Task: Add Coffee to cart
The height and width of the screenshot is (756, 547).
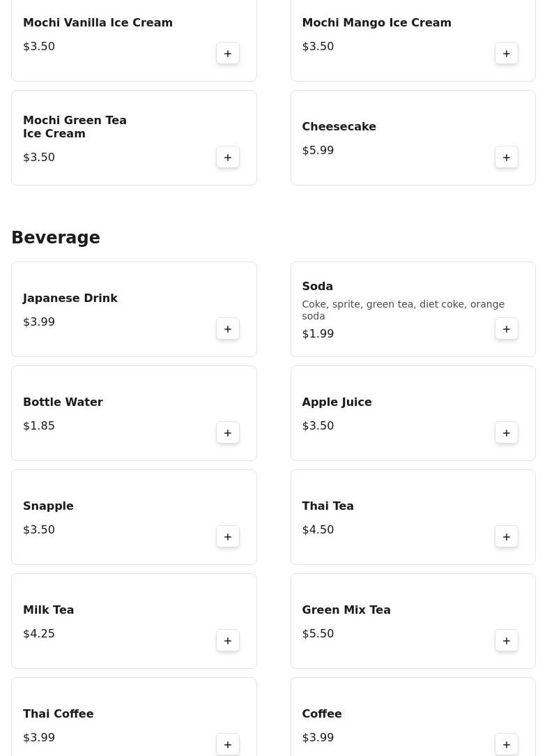Action: coord(506,744)
